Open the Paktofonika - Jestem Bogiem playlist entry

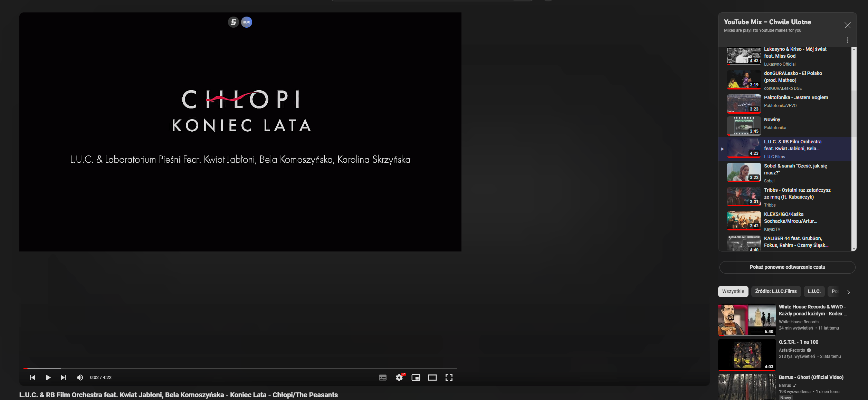pyautogui.click(x=788, y=102)
